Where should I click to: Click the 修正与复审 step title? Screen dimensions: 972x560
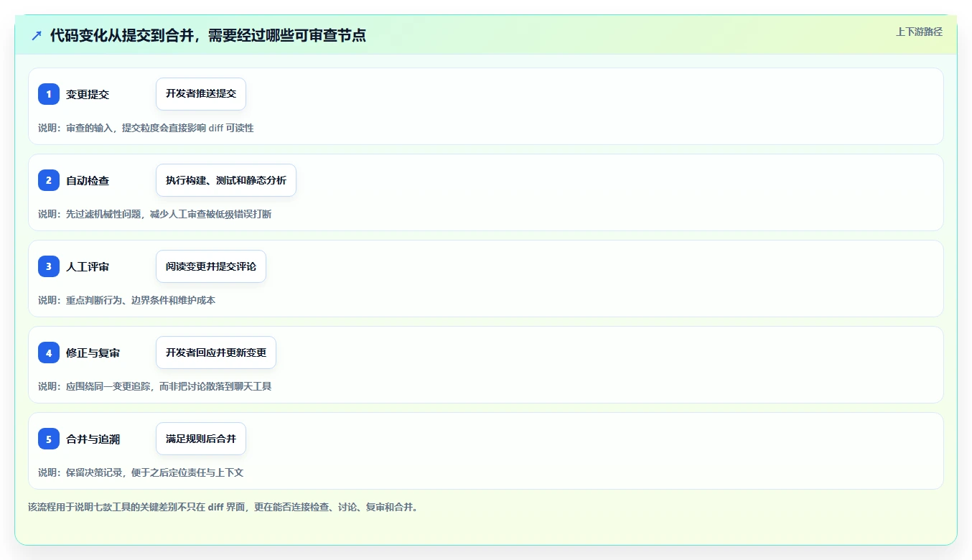93,353
